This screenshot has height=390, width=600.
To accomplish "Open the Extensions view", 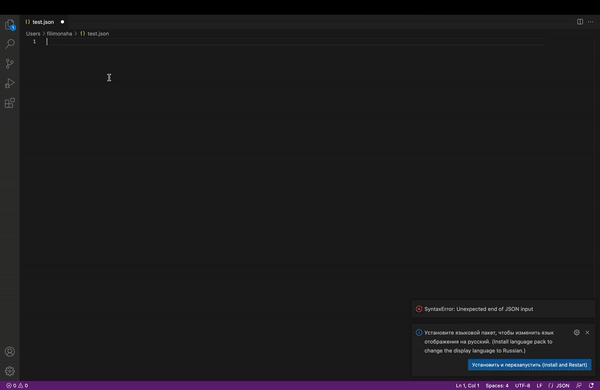I will pos(10,103).
